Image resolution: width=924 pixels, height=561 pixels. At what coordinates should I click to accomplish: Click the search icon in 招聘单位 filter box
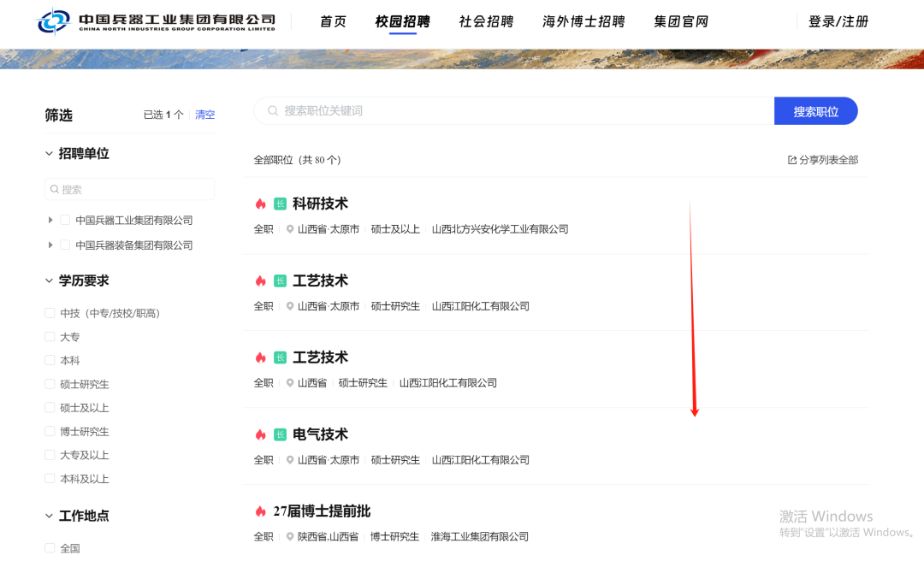pos(54,189)
